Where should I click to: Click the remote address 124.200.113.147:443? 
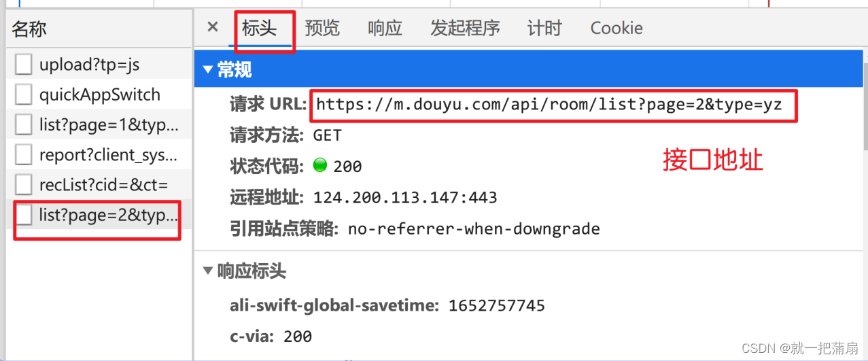[x=405, y=198]
